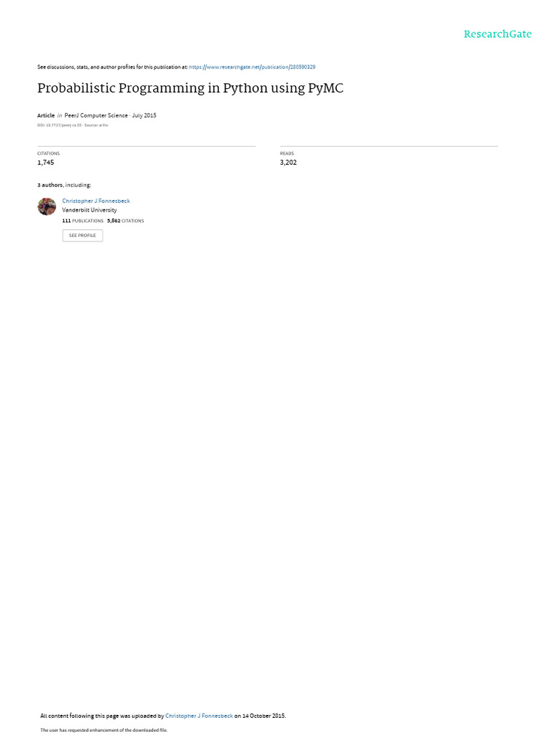
Task: Click the '3 authors, including' label
Action: [64, 185]
